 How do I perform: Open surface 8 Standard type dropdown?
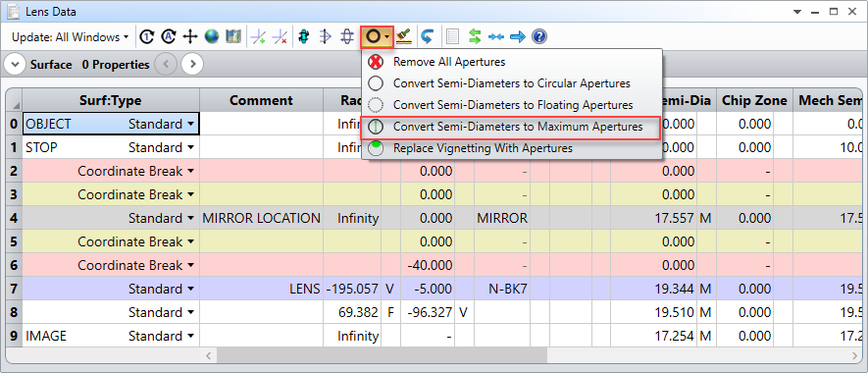click(x=191, y=312)
